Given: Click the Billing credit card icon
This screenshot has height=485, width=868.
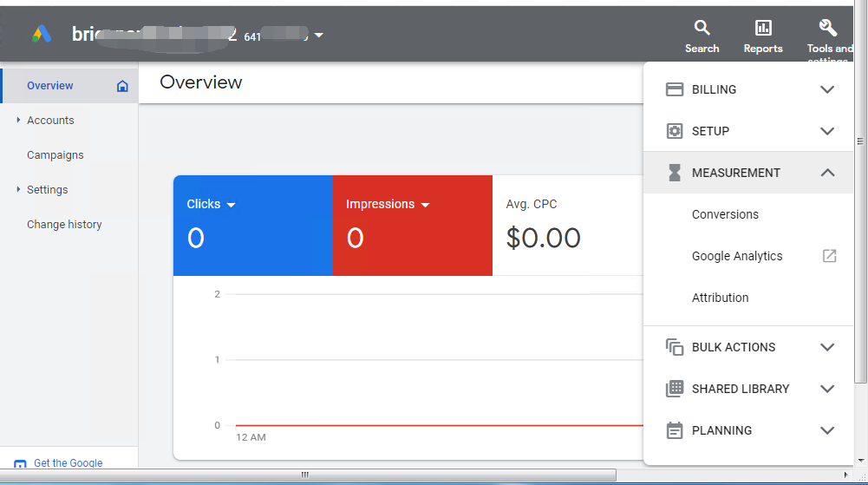Looking at the screenshot, I should click(x=675, y=89).
